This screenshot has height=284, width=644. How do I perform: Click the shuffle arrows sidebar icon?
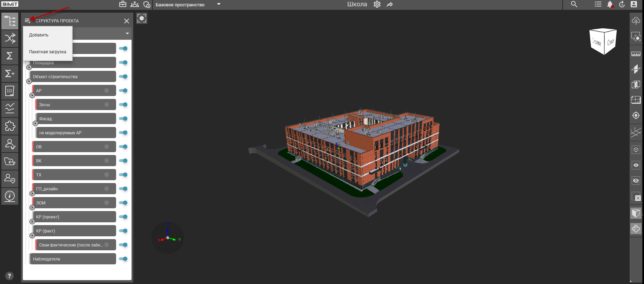tap(10, 38)
